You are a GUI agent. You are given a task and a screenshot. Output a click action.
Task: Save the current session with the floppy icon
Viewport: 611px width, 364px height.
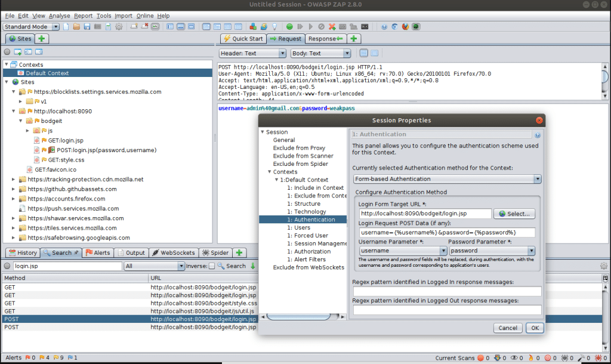point(87,26)
